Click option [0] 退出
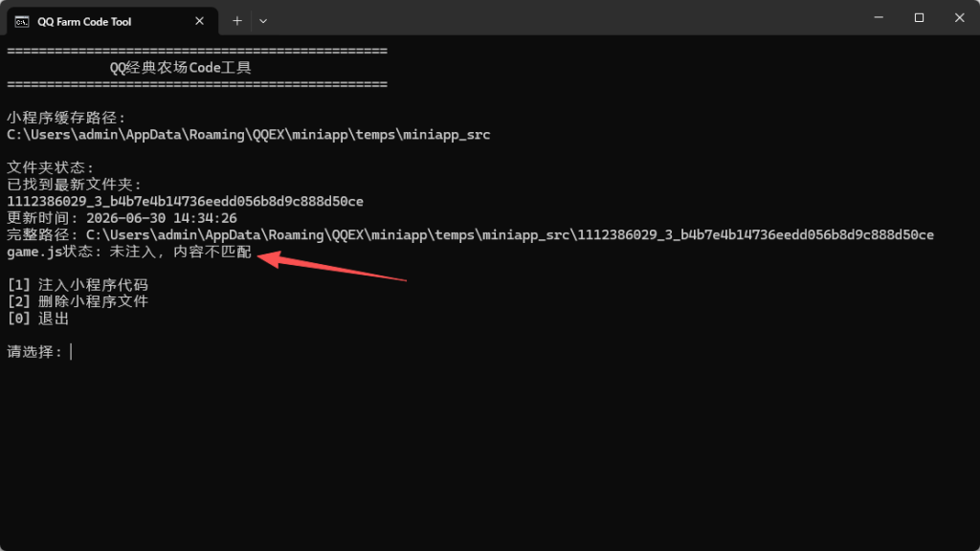The height and width of the screenshot is (551, 980). [x=38, y=318]
